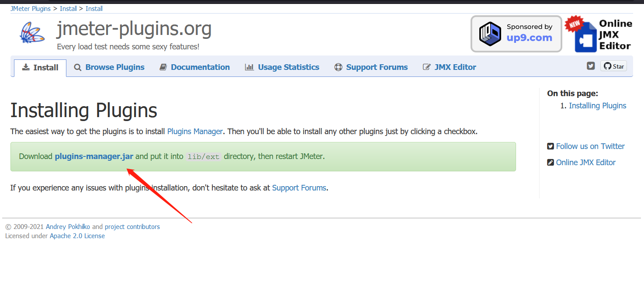Open the Support Forums link in the body text
644x305 pixels.
[x=299, y=188]
